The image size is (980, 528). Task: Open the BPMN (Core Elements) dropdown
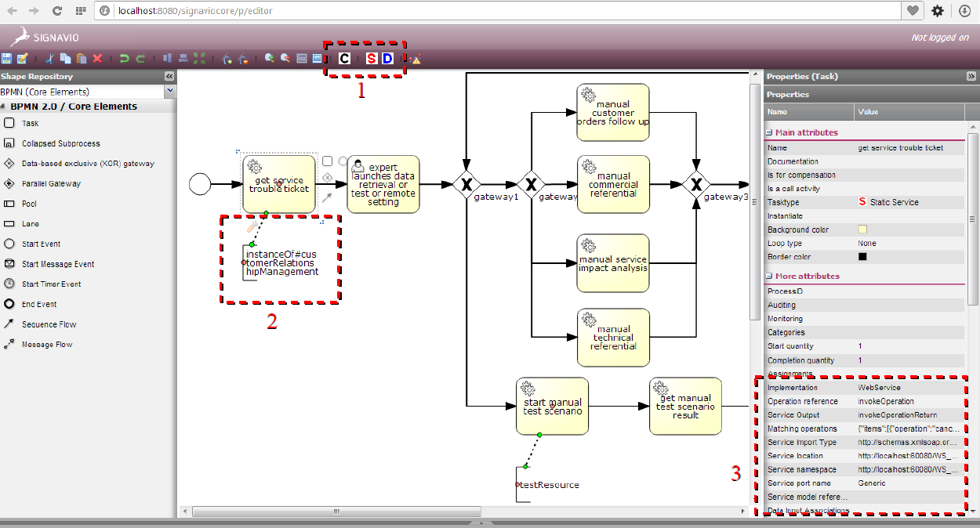pyautogui.click(x=170, y=92)
